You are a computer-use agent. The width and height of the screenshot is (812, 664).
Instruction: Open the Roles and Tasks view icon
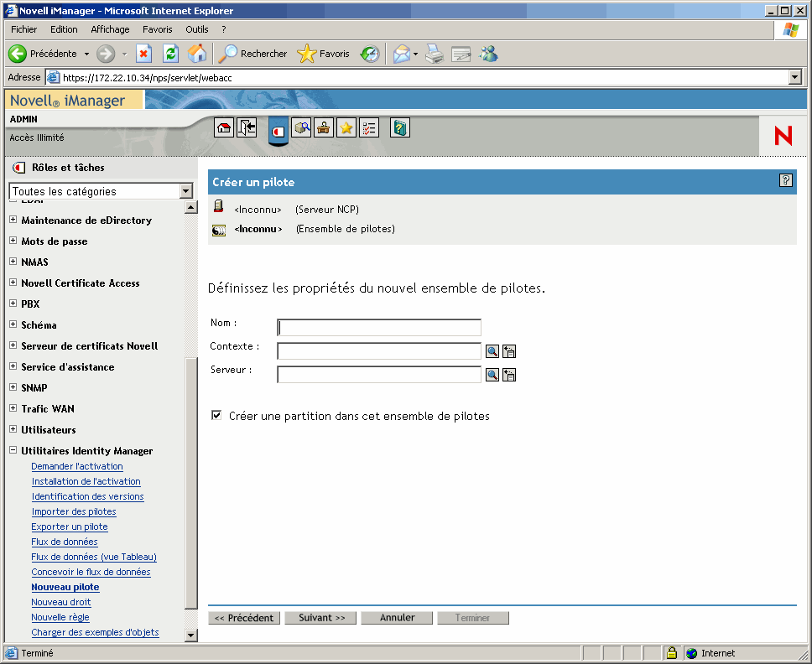click(x=278, y=129)
